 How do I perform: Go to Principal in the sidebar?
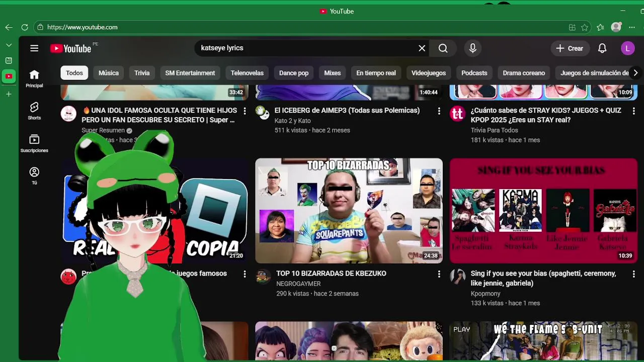(34, 79)
